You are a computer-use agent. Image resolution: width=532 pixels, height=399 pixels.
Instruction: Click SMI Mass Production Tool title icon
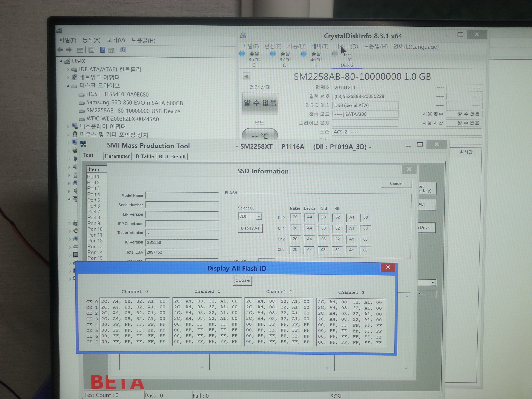pos(83,144)
